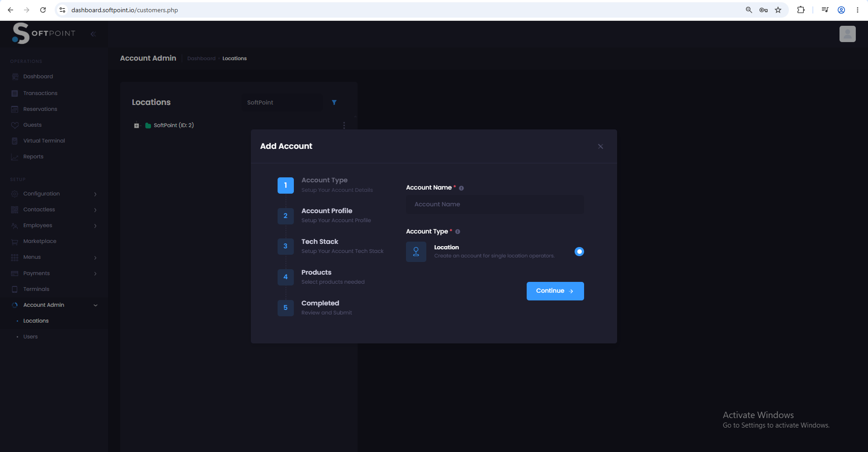Expand the Menus submenu
Viewport: 868px width, 452px height.
pos(95,257)
